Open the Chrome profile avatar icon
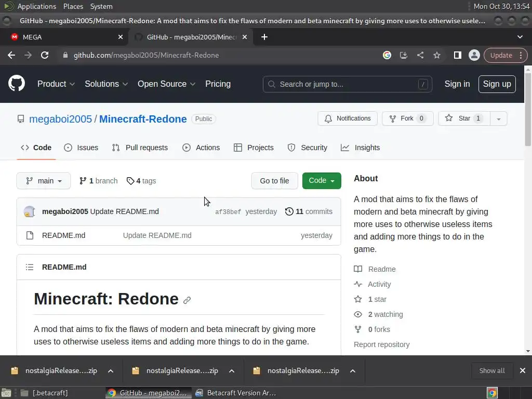The width and height of the screenshot is (532, 399). [474, 55]
